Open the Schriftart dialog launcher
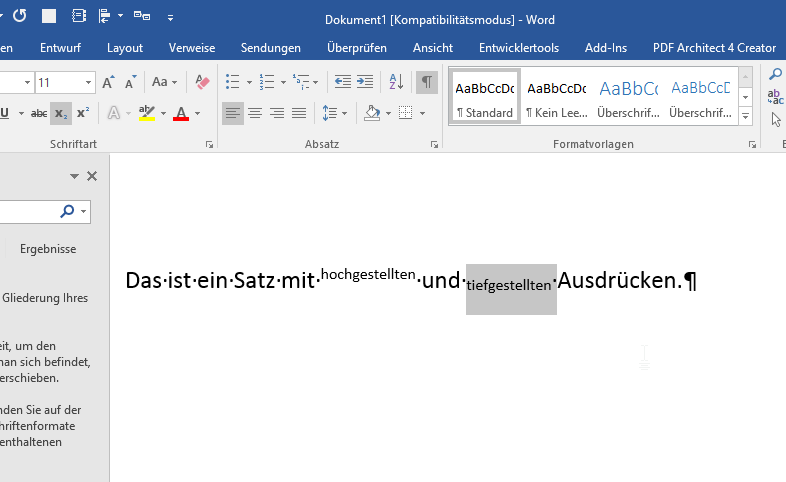 tap(209, 145)
